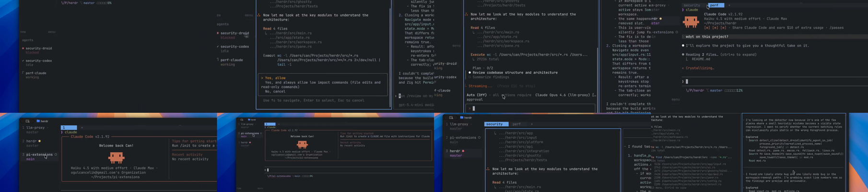The width and height of the screenshot is (868, 192).
Task: Select the "Yes, allow" permission option
Action: [273, 78]
